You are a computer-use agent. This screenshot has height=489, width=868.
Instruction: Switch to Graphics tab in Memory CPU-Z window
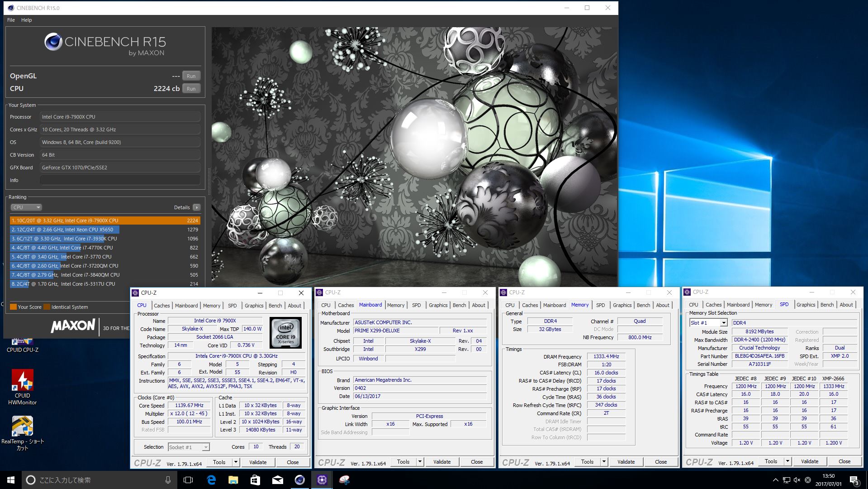622,305
